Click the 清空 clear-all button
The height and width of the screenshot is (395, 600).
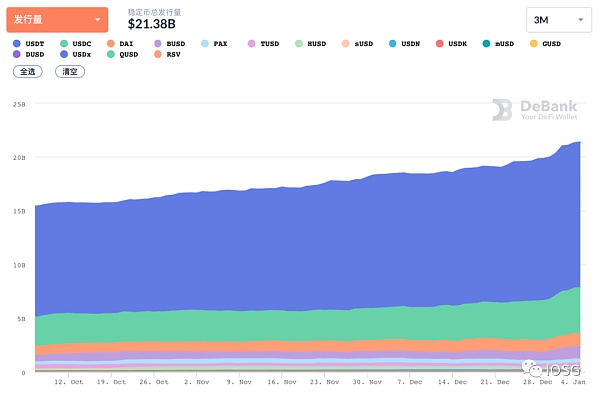70,72
